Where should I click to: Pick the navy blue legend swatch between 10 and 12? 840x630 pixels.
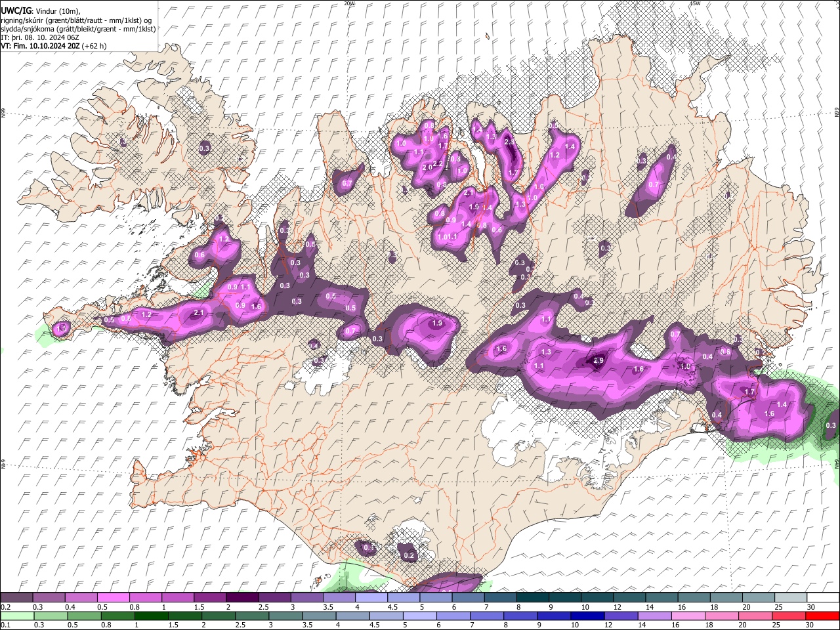586,616
